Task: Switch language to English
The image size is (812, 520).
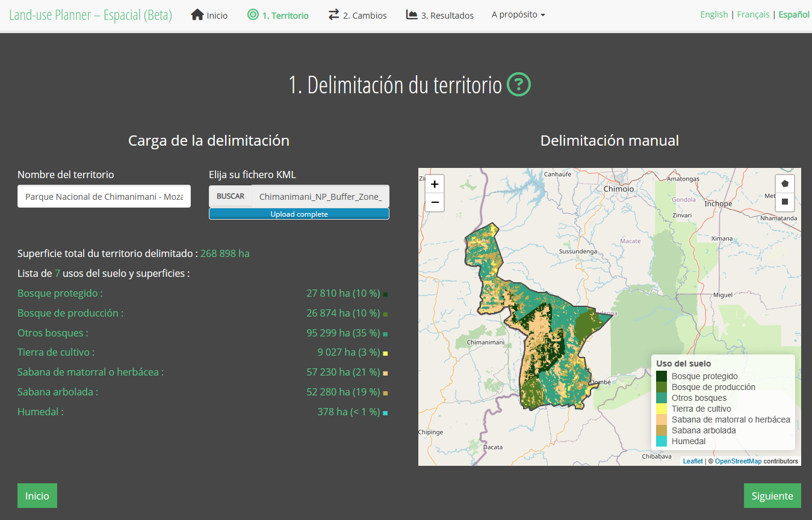Action: pos(714,15)
